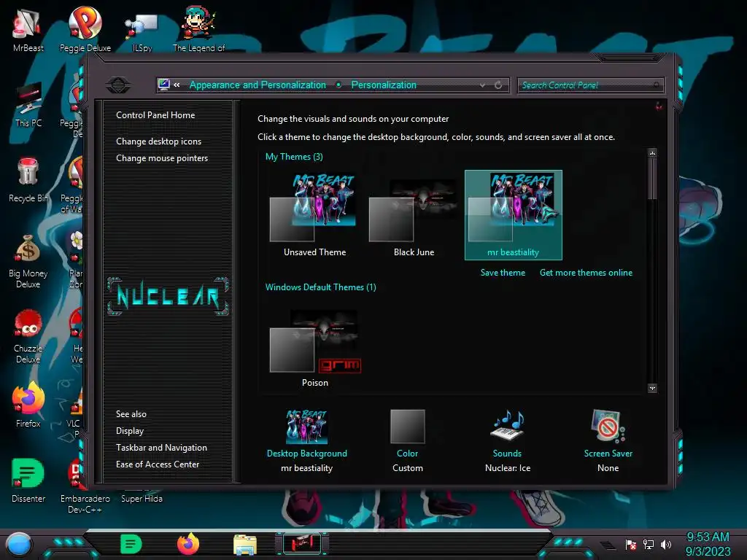Launch Big Money Deluxe shortcut
The width and height of the screenshot is (747, 560).
click(x=28, y=261)
